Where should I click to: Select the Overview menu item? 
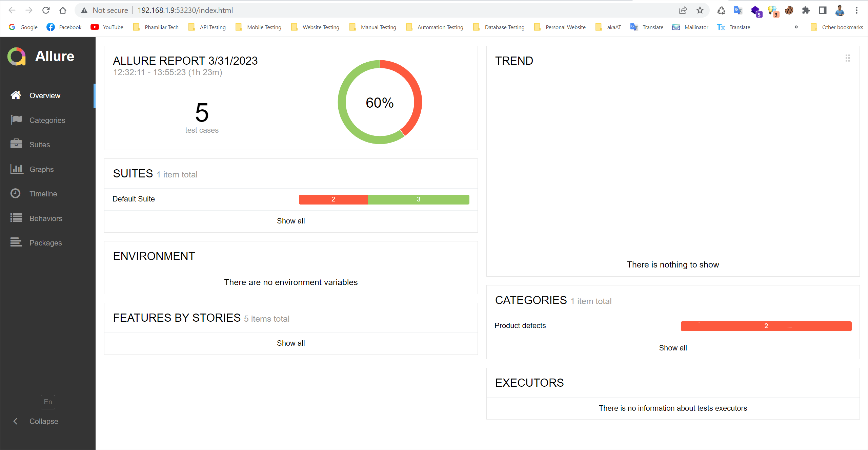tap(48, 95)
